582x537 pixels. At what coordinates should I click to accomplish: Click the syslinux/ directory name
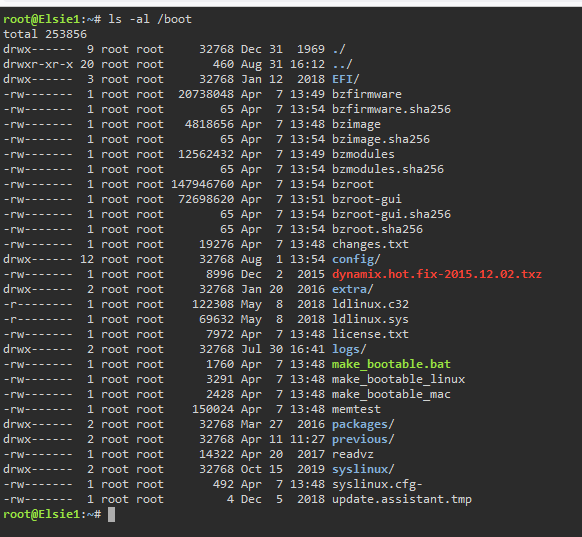click(x=363, y=469)
